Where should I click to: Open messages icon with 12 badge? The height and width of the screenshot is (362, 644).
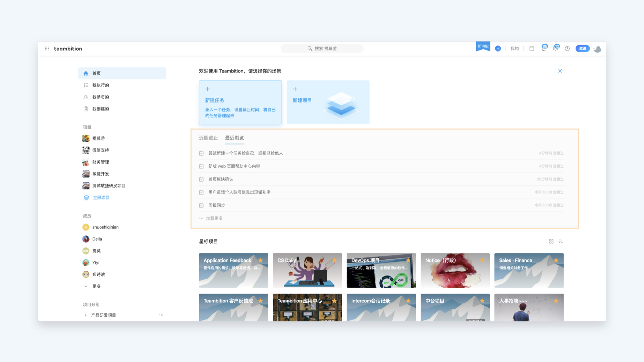coord(556,48)
